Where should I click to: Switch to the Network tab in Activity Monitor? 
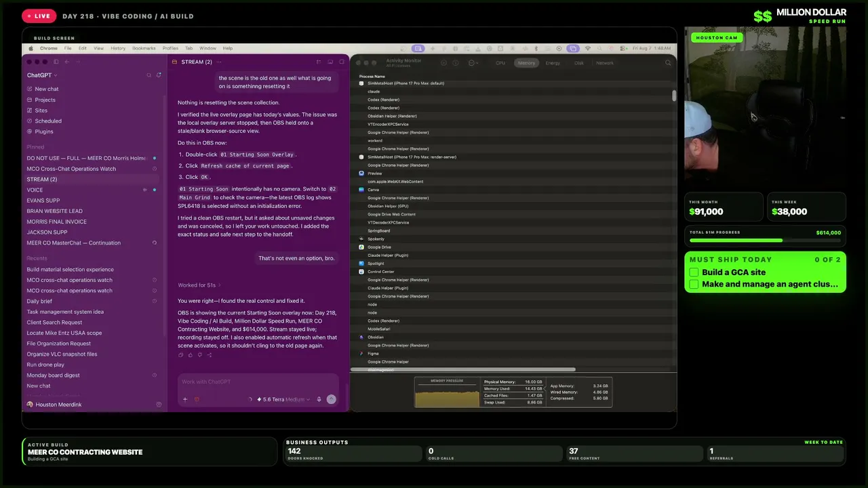pos(604,63)
